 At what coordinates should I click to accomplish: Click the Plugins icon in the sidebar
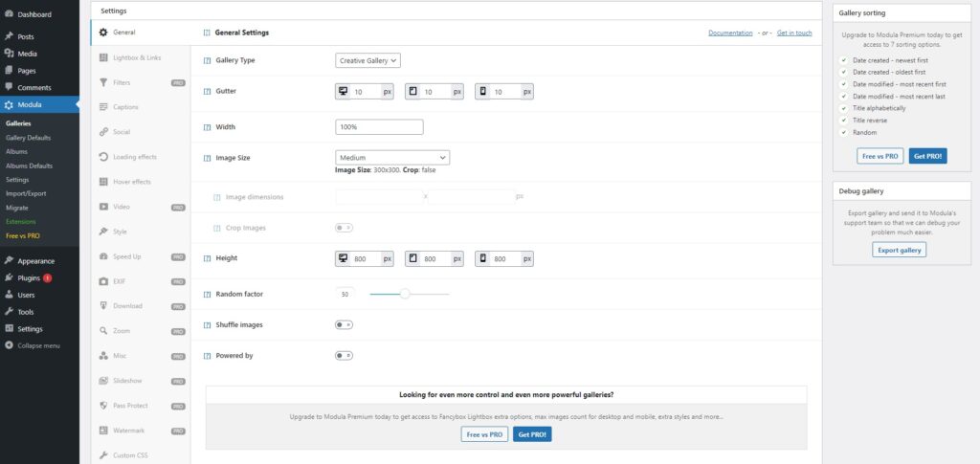(x=9, y=277)
